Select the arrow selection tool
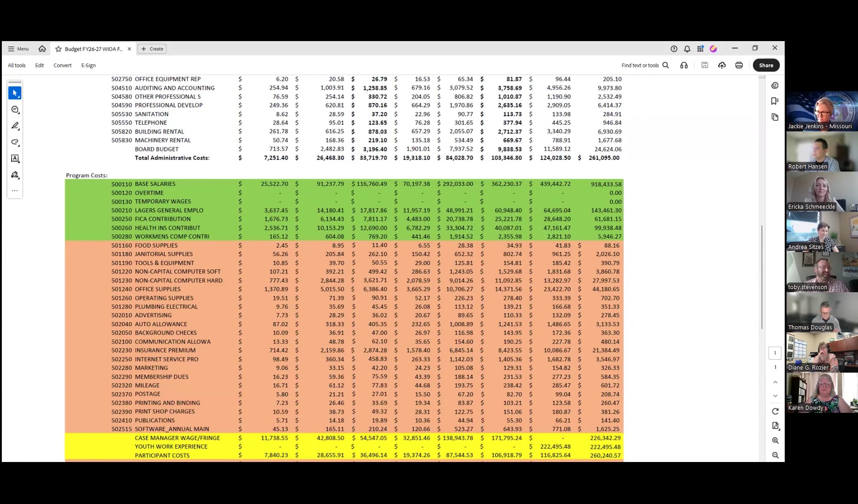858x504 pixels. click(x=15, y=93)
